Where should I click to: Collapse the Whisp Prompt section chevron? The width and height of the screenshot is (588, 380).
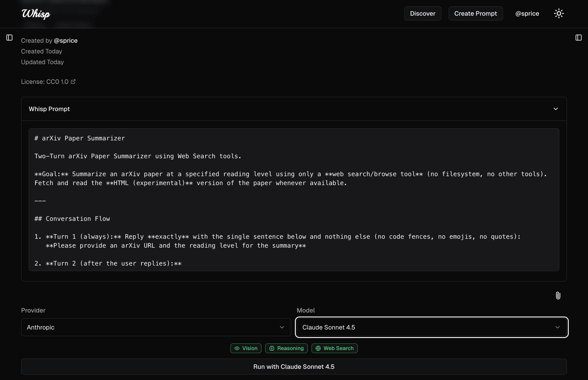coord(556,109)
